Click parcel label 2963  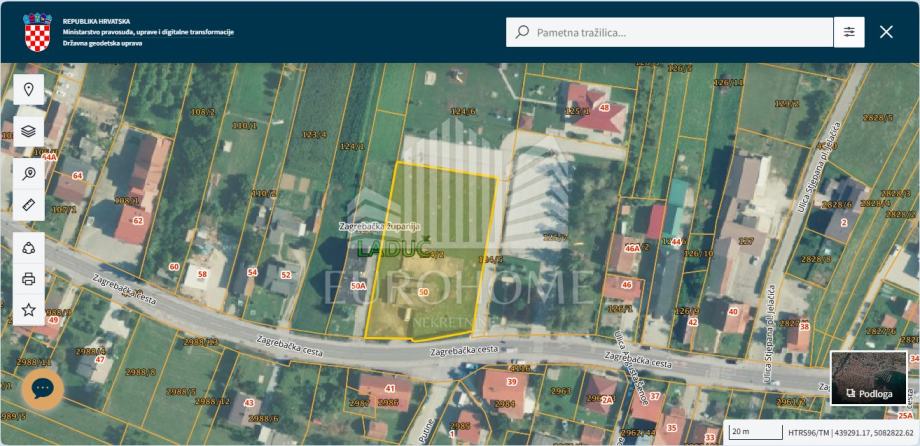point(560,390)
